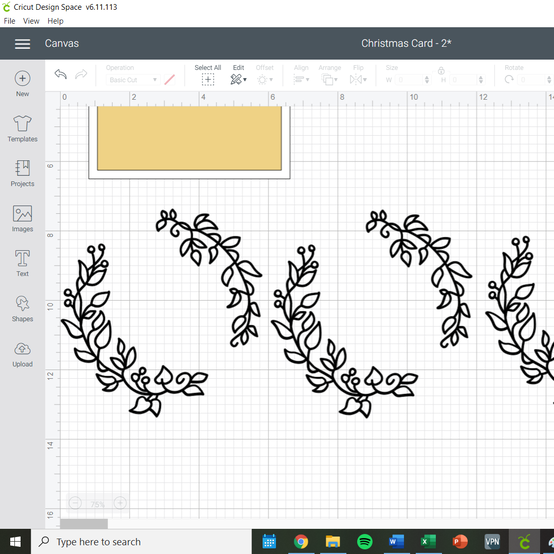Open the Shapes panel
554x554 pixels.
22,308
